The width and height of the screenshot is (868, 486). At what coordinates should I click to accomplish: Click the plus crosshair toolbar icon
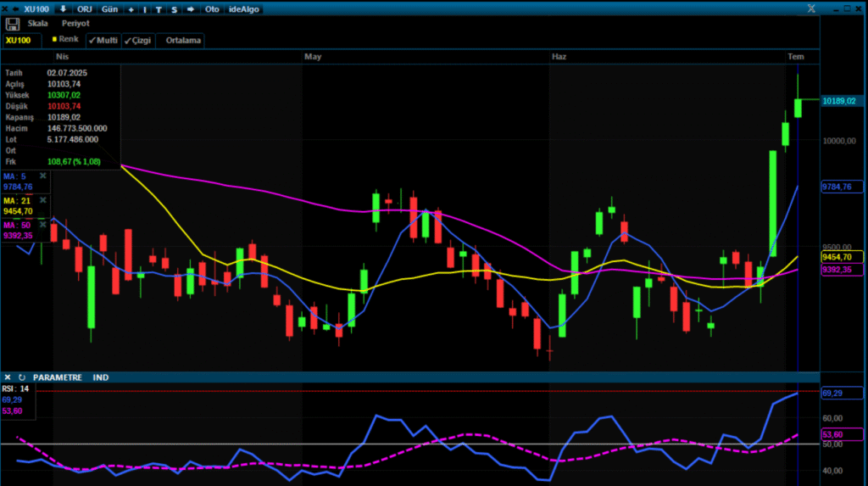click(131, 9)
